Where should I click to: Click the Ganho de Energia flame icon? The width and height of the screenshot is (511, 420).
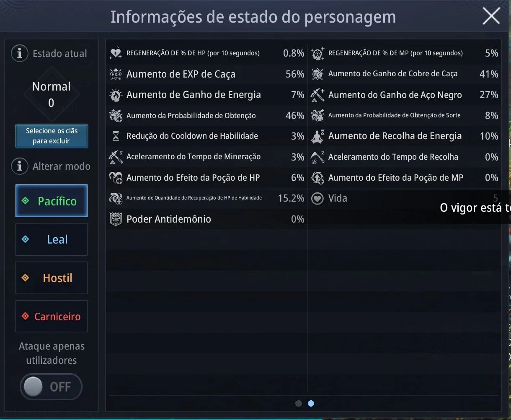point(116,95)
